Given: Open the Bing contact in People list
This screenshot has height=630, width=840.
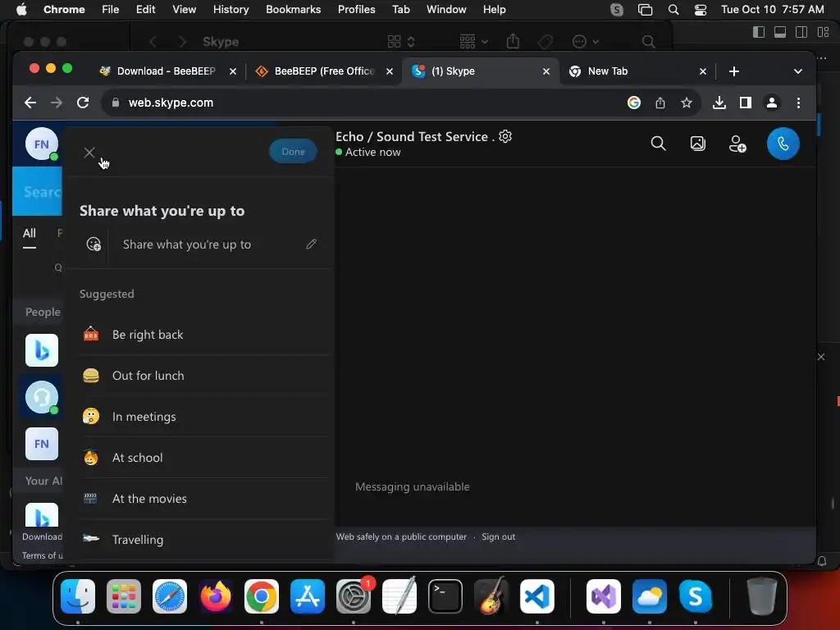Looking at the screenshot, I should 42,350.
